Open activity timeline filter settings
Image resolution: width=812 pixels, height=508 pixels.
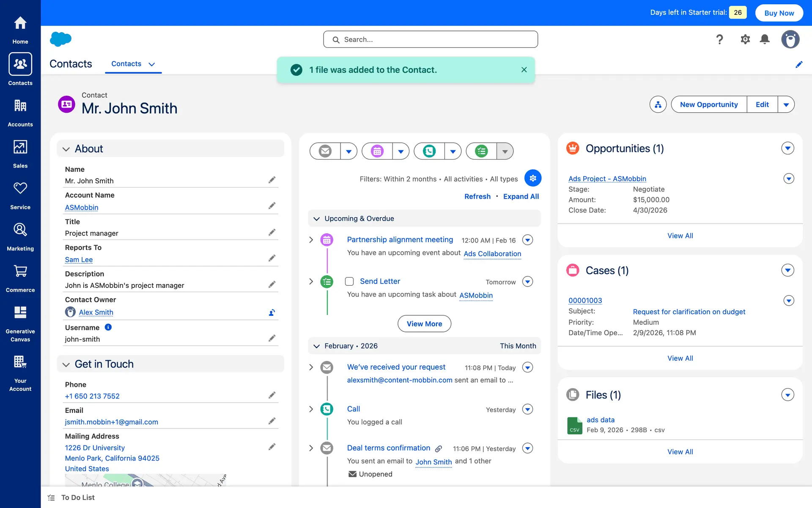(x=533, y=178)
